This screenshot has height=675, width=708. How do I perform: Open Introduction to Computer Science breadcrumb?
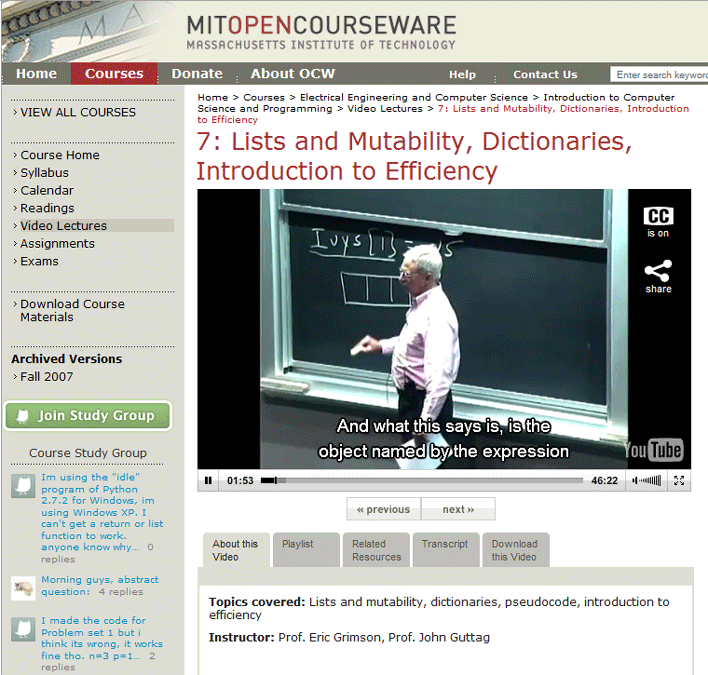tap(436, 103)
